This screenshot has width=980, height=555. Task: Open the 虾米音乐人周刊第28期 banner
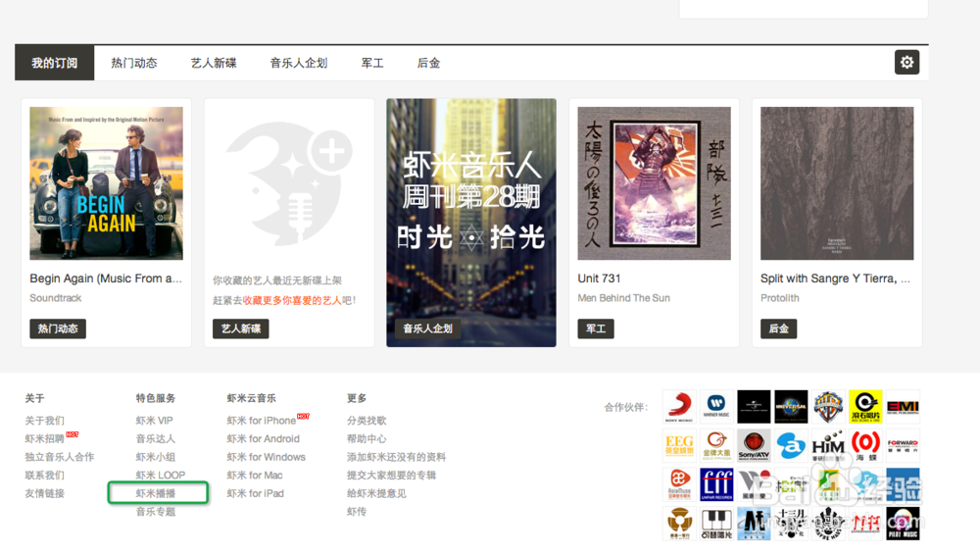(471, 223)
